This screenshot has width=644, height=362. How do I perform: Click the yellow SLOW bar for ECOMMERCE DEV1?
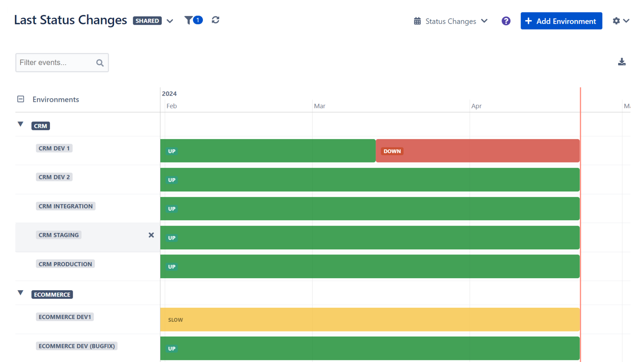[370, 320]
